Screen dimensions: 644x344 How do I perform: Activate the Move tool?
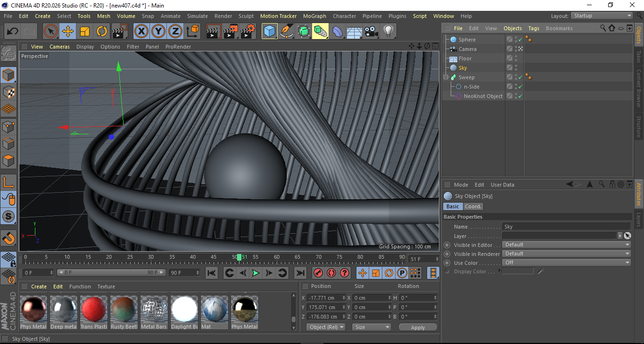68,32
